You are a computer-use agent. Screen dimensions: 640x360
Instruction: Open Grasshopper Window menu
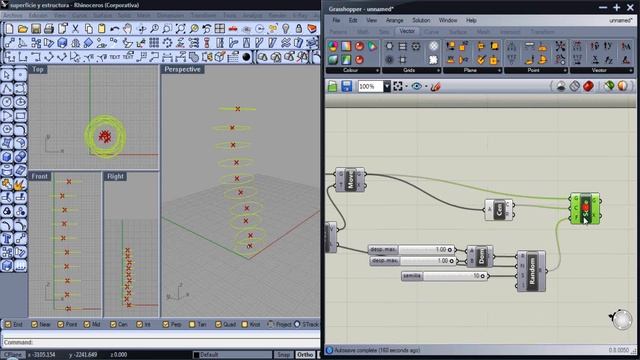(x=448, y=20)
